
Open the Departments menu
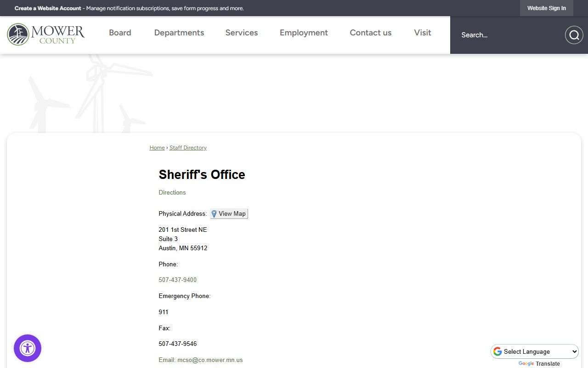click(x=179, y=33)
